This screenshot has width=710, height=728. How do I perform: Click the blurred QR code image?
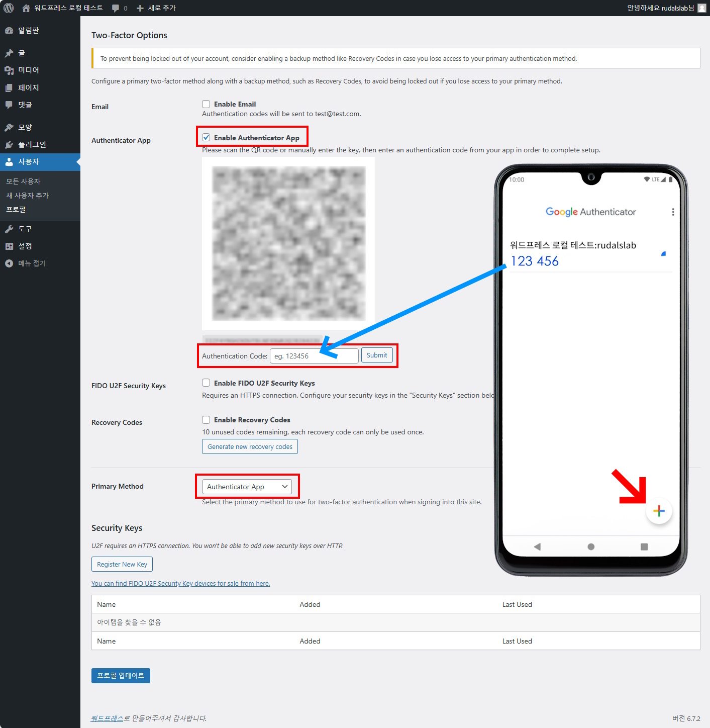288,243
